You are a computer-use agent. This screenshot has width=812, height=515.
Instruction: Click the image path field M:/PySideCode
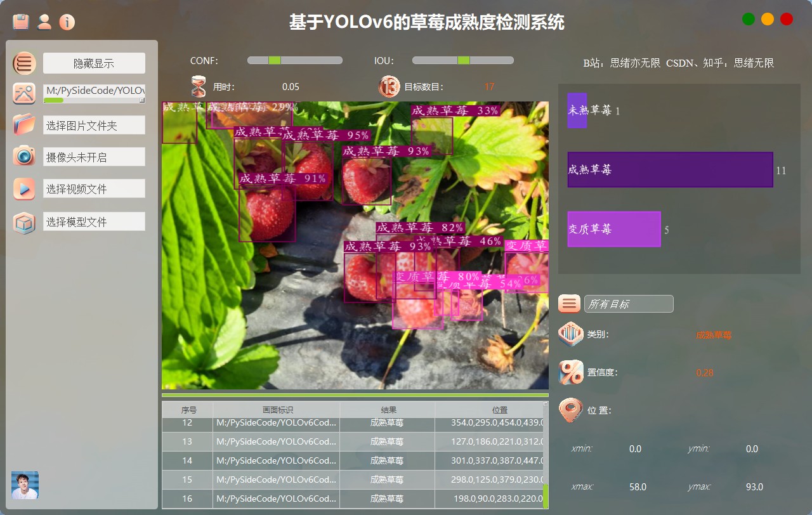coord(94,91)
